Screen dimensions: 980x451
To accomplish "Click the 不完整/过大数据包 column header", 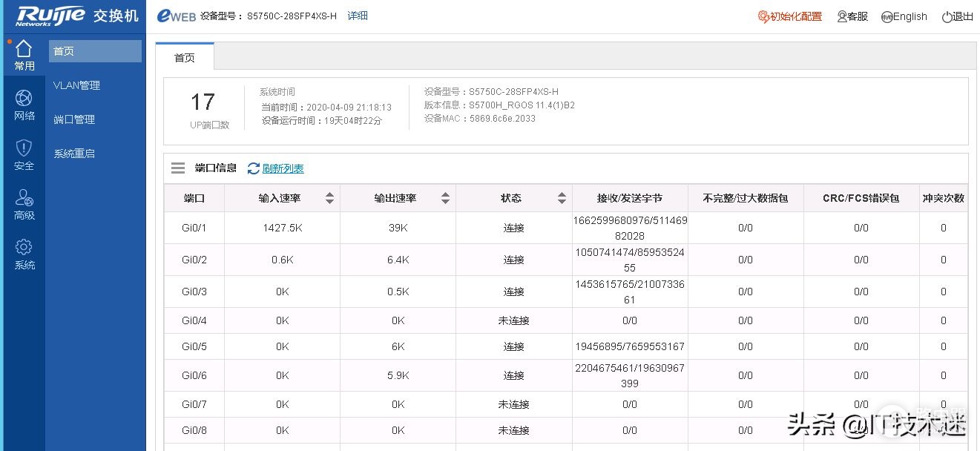I will point(746,198).
